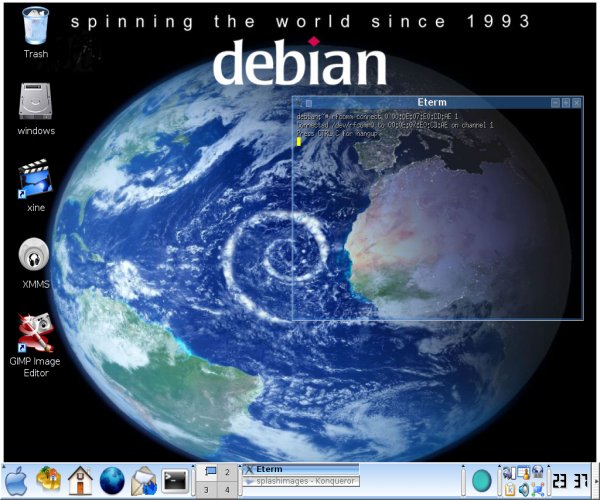Click the speaker volume tray icon

(x=523, y=489)
